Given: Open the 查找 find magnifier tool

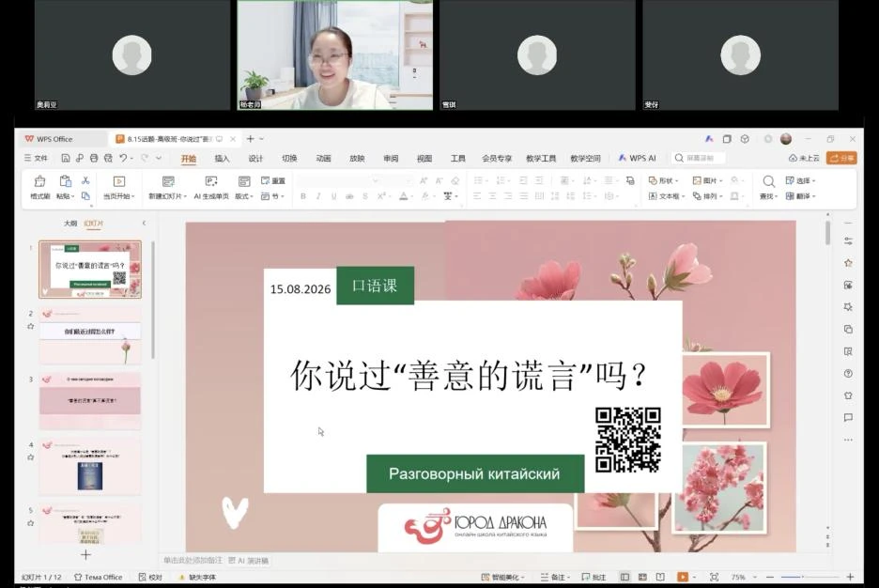Looking at the screenshot, I should (x=768, y=181).
